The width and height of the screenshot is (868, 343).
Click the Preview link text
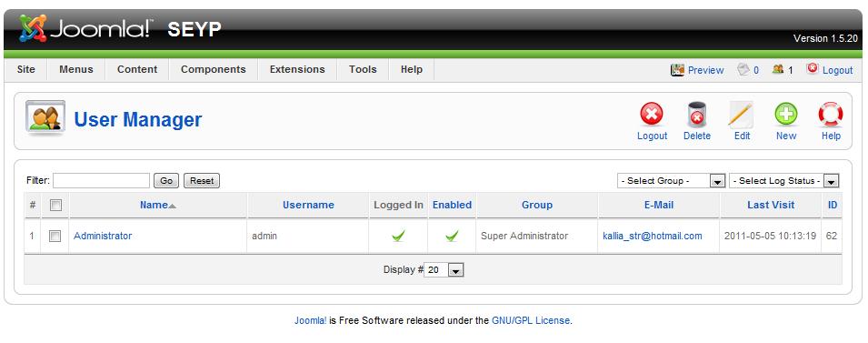(x=706, y=70)
